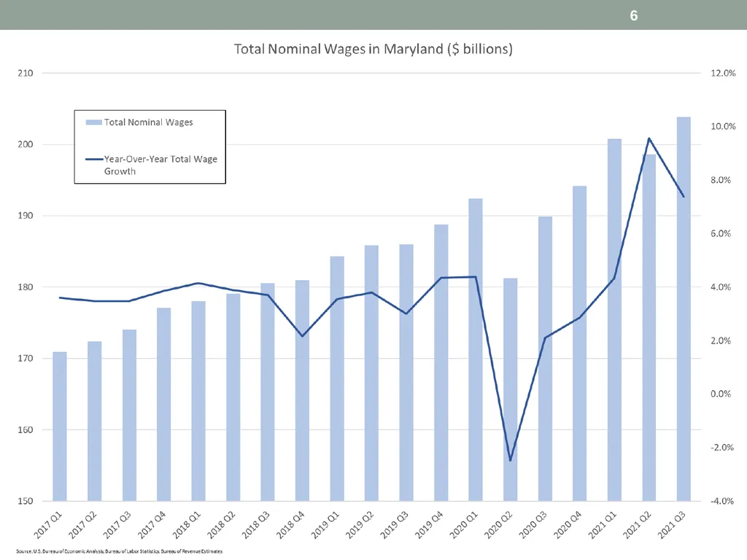This screenshot has width=747, height=560.
Task: Click the 2021 Q3 bar
Action: coord(684,308)
